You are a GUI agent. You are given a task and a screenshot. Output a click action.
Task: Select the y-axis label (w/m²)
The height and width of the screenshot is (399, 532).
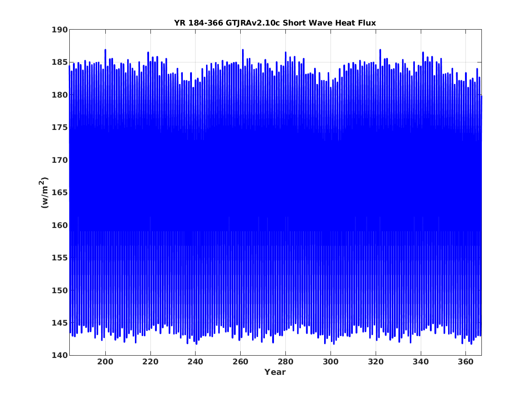pyautogui.click(x=44, y=192)
